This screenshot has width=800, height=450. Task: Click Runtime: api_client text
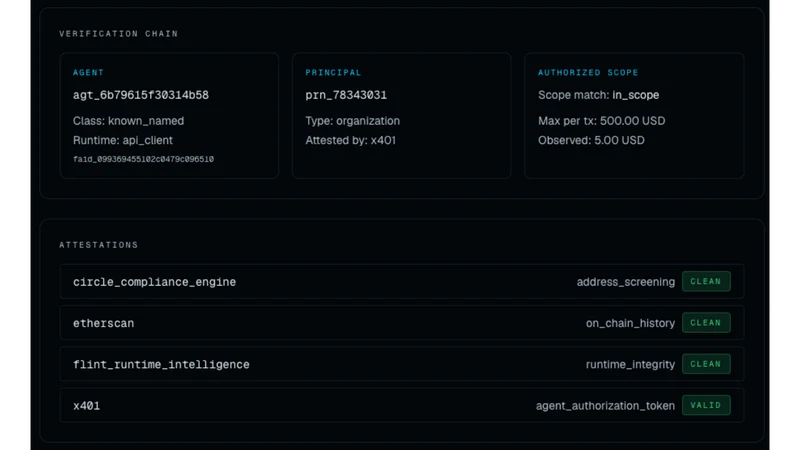coord(123,140)
